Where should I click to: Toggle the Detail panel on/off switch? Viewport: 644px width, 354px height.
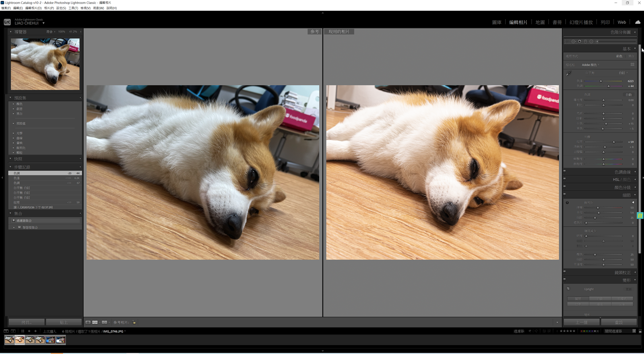(x=565, y=194)
